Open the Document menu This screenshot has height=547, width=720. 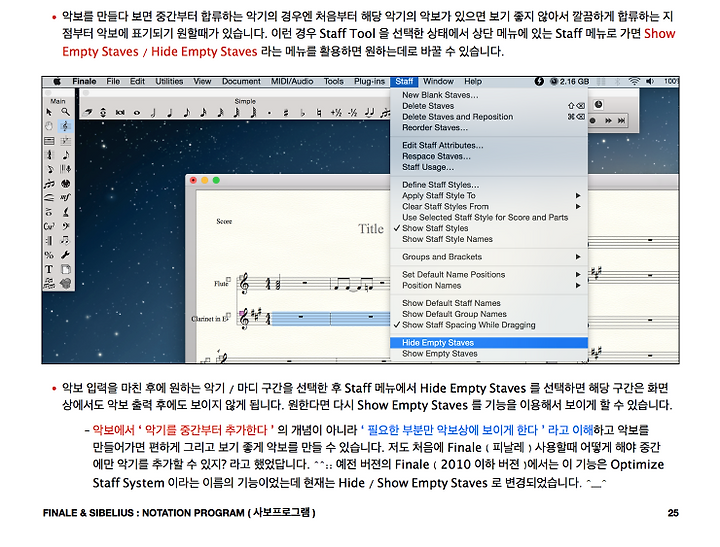coord(241,82)
